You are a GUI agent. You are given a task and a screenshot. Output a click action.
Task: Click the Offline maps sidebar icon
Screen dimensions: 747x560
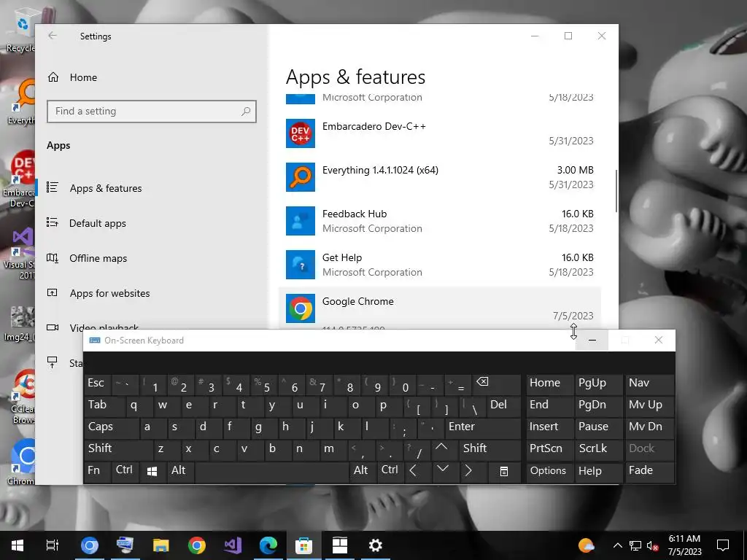click(53, 257)
